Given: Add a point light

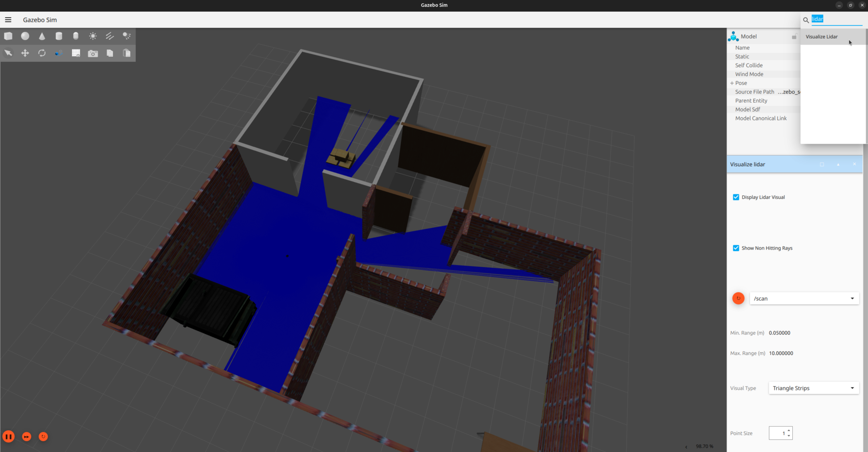Looking at the screenshot, I should 93,36.
